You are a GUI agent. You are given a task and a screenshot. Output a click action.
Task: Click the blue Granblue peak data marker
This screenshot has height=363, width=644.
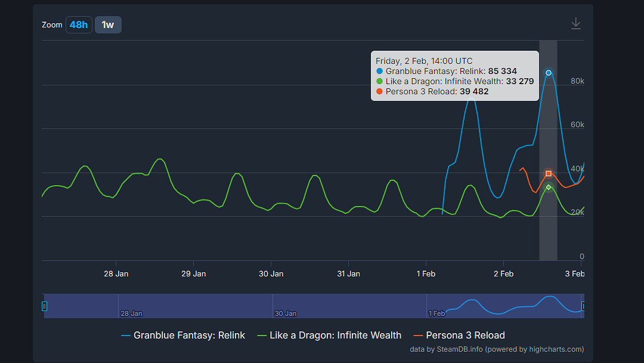click(x=549, y=73)
